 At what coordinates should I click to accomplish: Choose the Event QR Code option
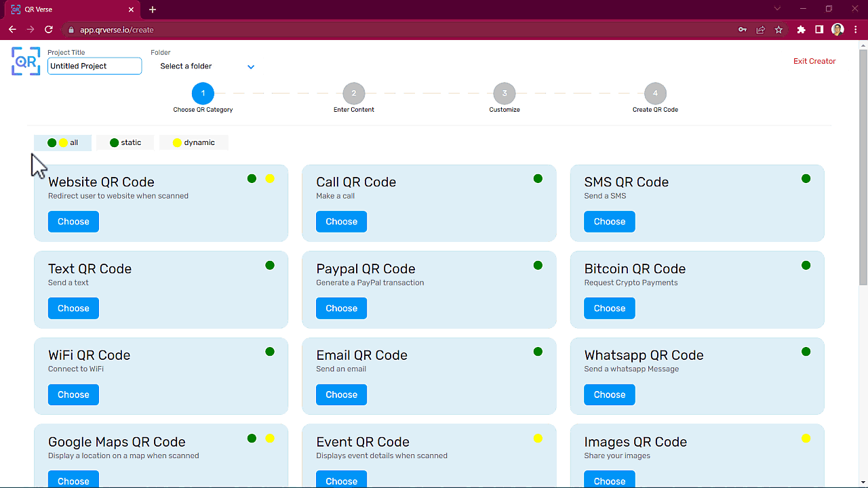[x=341, y=479]
